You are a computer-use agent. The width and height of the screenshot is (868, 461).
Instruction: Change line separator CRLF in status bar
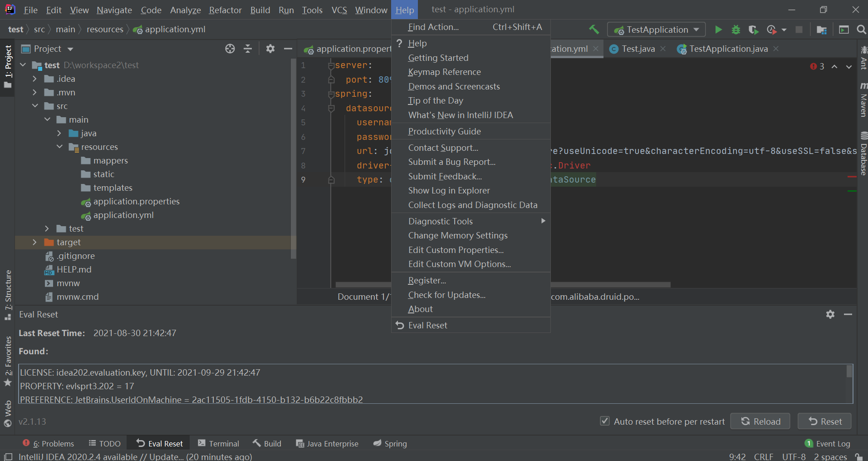(x=764, y=456)
